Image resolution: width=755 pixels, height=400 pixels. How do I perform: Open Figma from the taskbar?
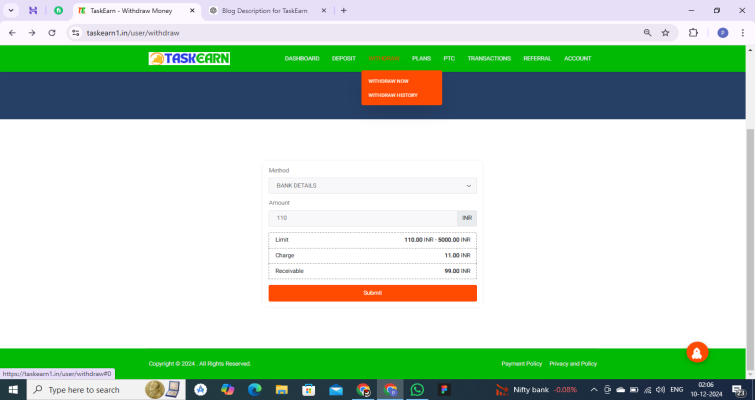[x=444, y=389]
